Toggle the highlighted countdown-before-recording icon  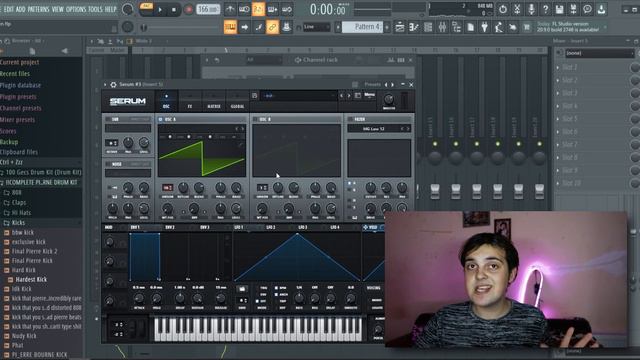[x=258, y=9]
